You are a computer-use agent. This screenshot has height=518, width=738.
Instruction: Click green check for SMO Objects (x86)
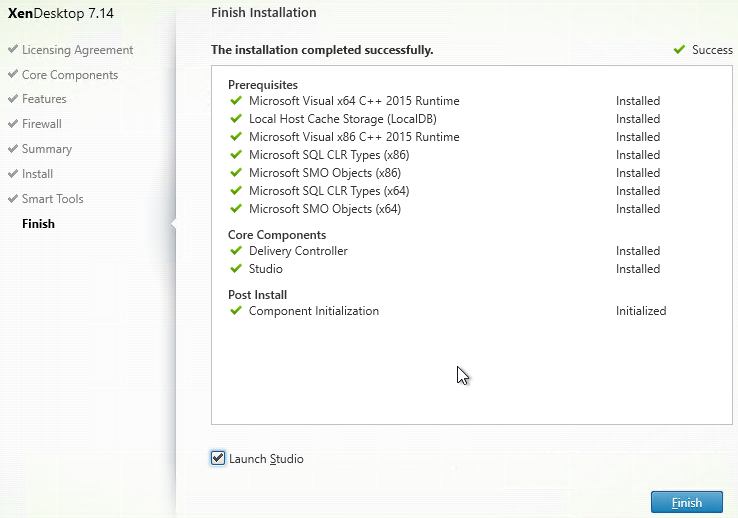236,172
